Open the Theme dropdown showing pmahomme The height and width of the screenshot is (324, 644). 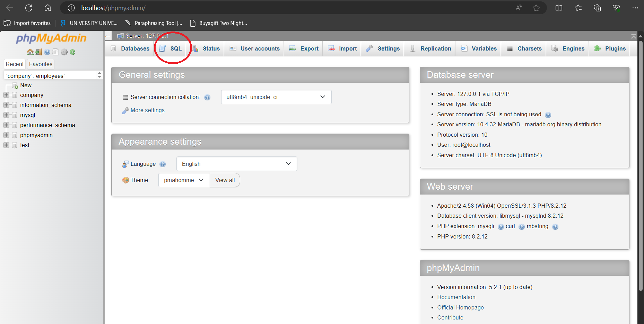click(x=184, y=180)
